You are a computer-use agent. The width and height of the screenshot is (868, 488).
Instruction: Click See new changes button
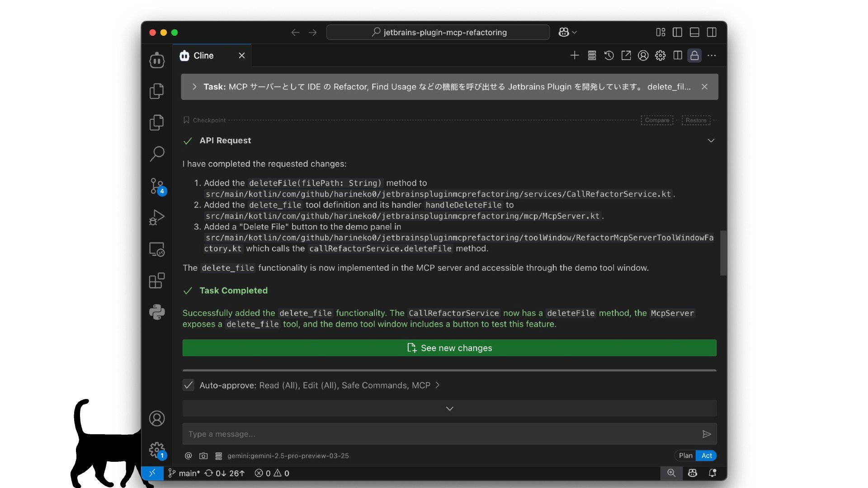(x=449, y=348)
